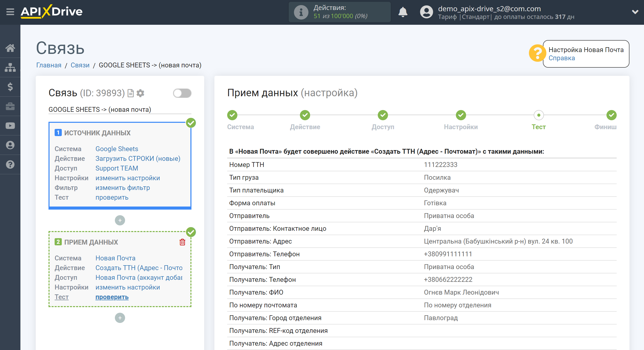Screen dimensions: 644x350
Task: Click source изменить настройки link
Action: tap(128, 178)
